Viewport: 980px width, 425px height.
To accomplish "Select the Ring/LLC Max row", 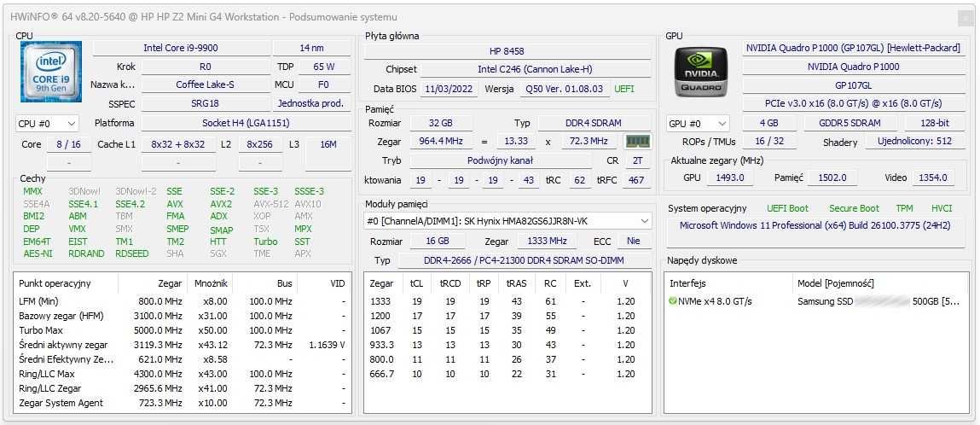I will pyautogui.click(x=182, y=374).
